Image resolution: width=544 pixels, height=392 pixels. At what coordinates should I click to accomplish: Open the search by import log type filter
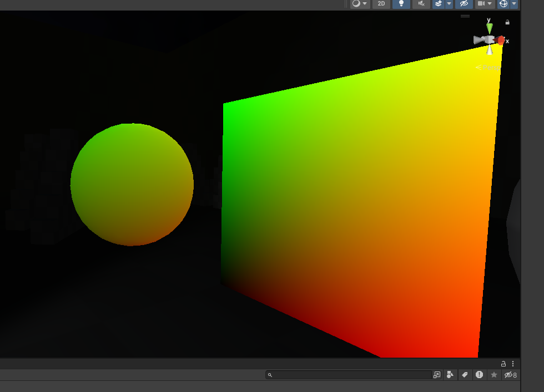click(479, 375)
